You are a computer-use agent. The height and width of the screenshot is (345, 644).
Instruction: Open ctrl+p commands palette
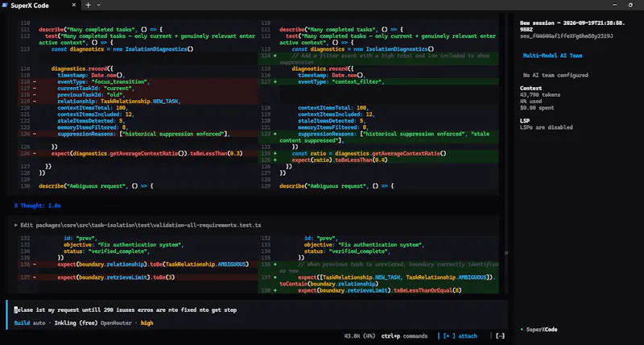(404, 336)
